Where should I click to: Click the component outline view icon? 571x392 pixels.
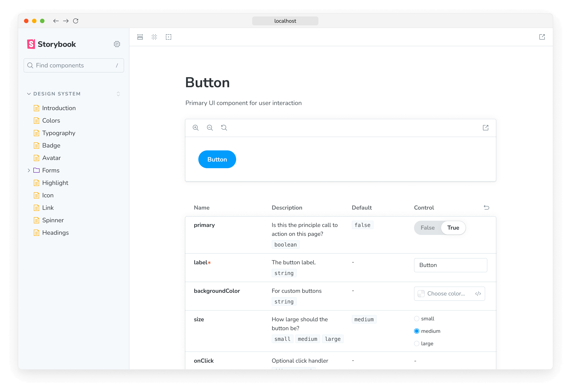click(169, 37)
